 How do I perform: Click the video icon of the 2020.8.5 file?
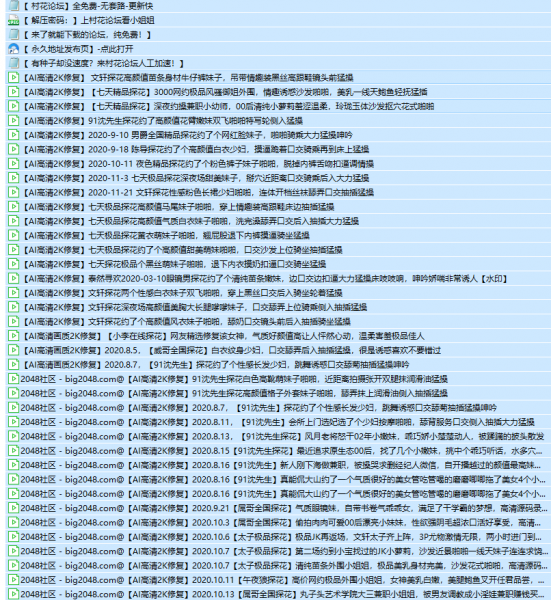13,350
